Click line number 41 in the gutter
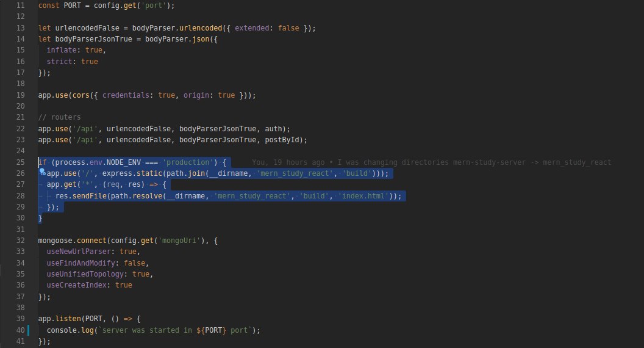The height and width of the screenshot is (348, 644). point(21,341)
